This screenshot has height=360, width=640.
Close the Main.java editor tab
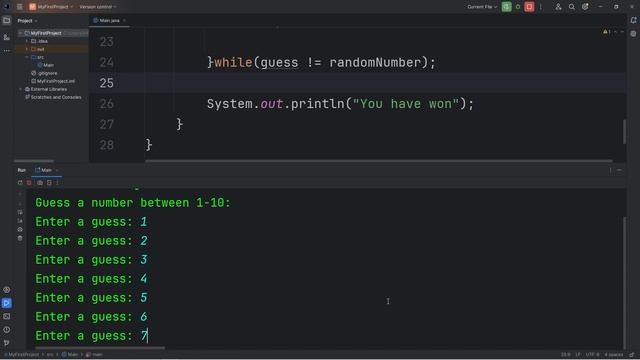tap(124, 20)
